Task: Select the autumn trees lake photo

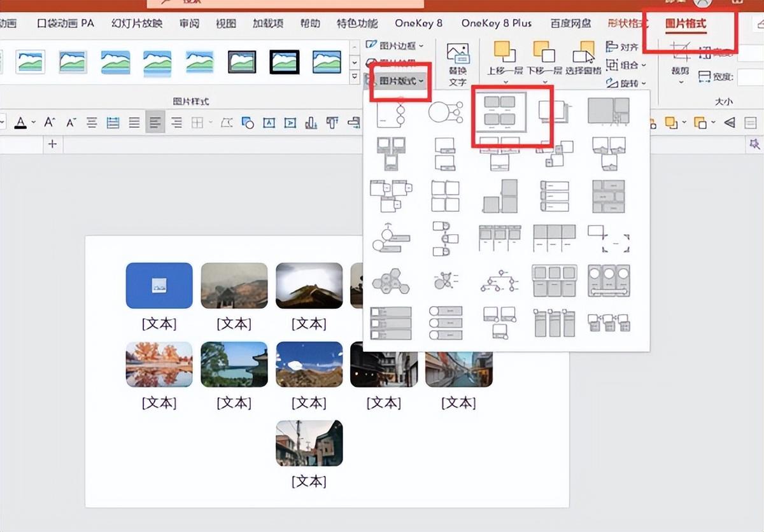Action: pos(159,365)
